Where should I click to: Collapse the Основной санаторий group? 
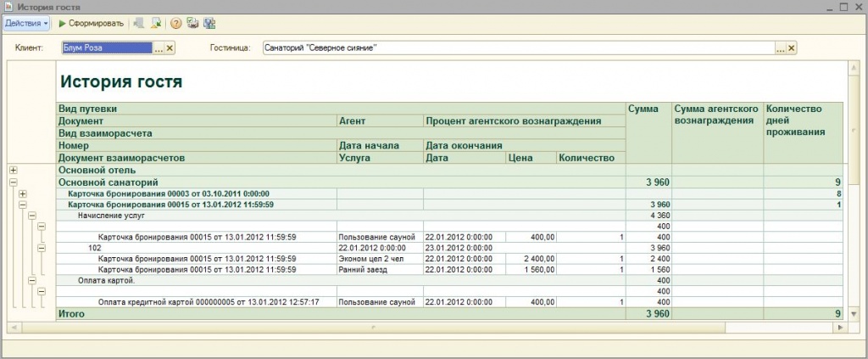[13, 182]
